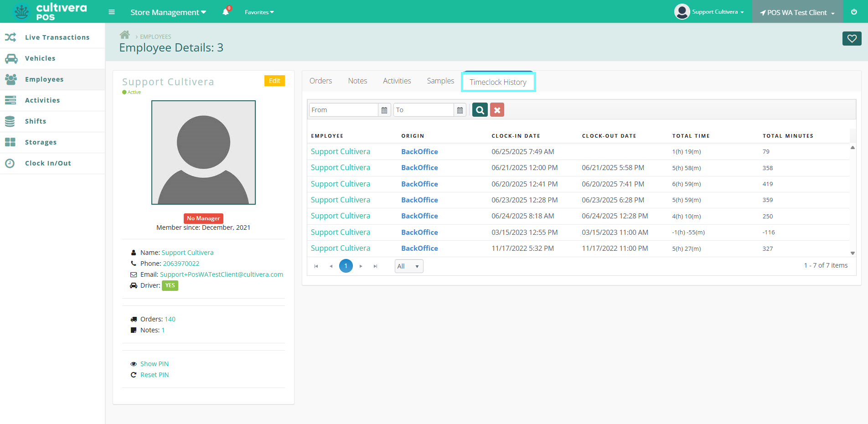Click the EMPLOYEES breadcrumb link
Image resolution: width=868 pixels, height=424 pixels.
click(x=155, y=37)
